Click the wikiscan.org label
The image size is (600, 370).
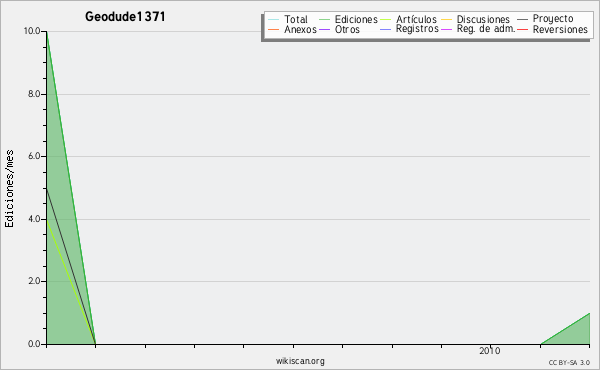(x=300, y=361)
